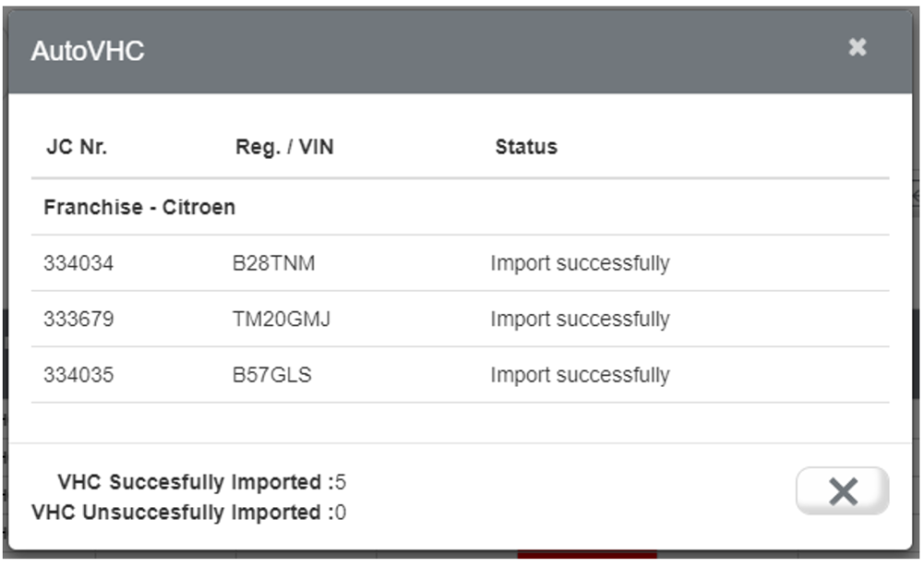Click import status for B28TNM row
924x568 pixels.
pos(579,263)
